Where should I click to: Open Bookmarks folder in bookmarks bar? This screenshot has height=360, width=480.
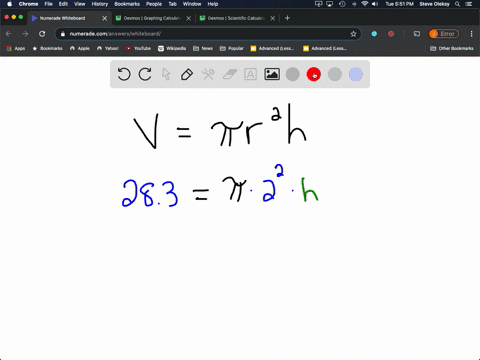(47, 48)
